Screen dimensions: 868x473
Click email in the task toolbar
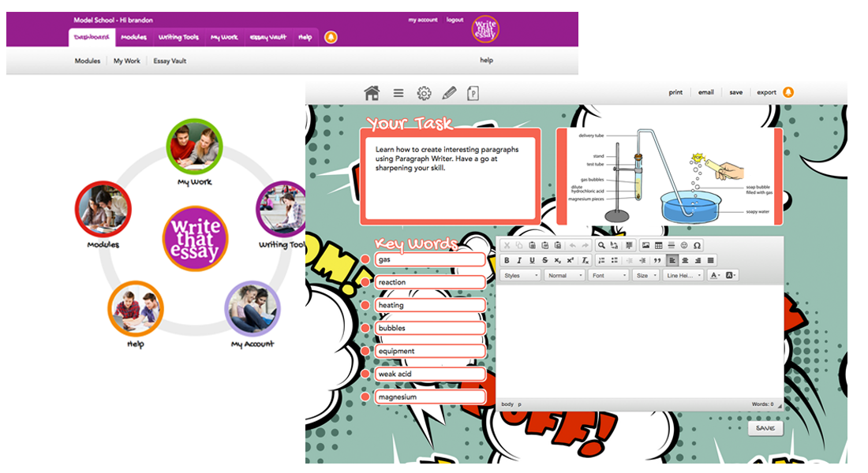pyautogui.click(x=705, y=92)
